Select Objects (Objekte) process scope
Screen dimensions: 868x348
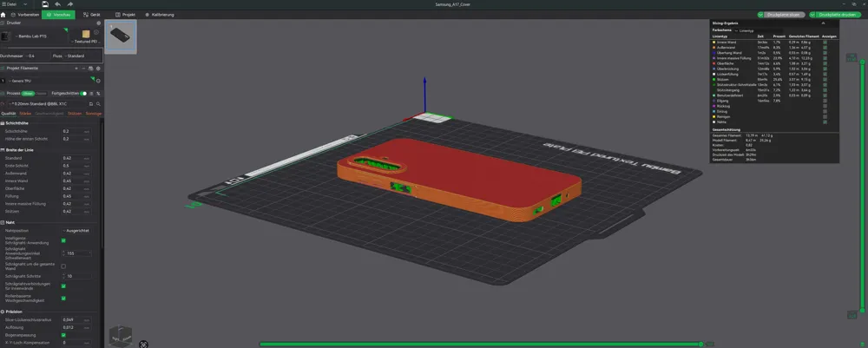click(x=41, y=94)
